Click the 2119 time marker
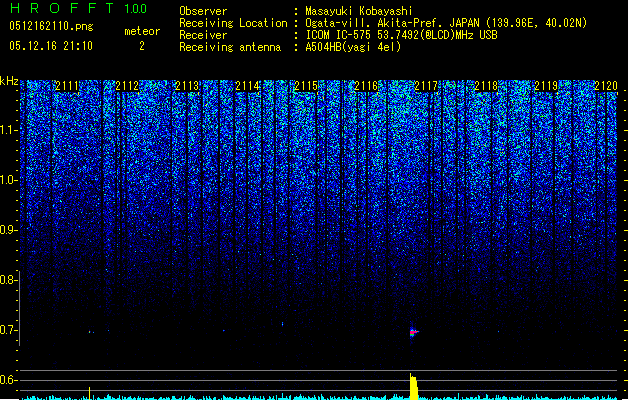The width and height of the screenshot is (629, 400). 546,86
